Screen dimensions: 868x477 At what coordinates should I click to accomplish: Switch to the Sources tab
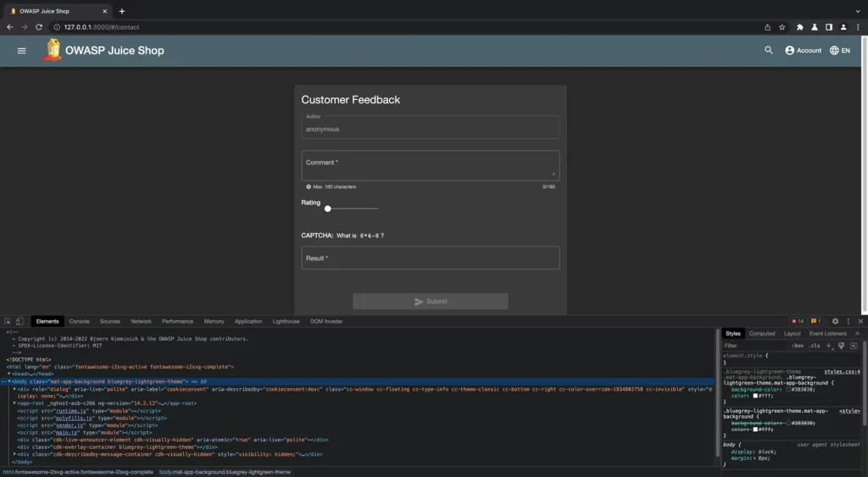(x=109, y=321)
